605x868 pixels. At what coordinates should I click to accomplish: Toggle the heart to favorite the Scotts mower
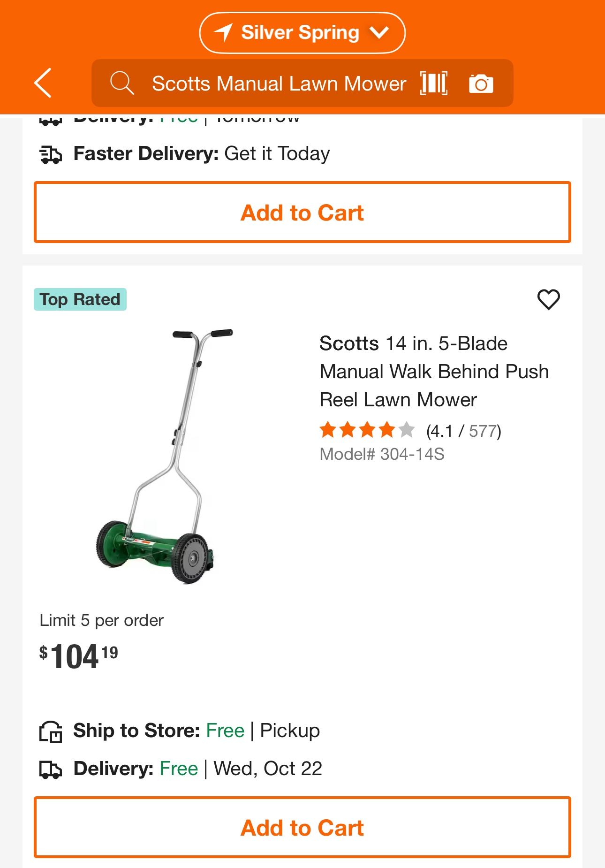pos(548,299)
